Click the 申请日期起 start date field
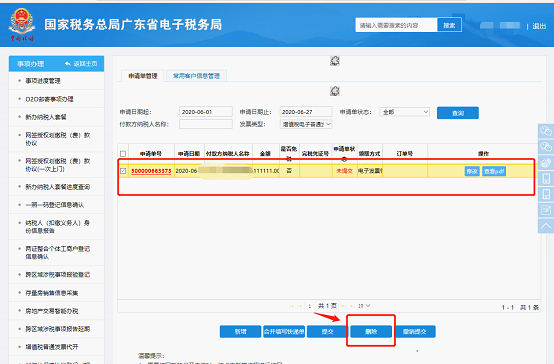 pos(206,112)
